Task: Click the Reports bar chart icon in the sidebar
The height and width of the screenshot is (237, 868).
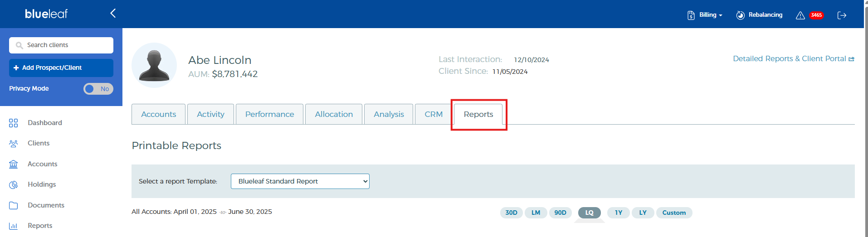Action: [14, 226]
